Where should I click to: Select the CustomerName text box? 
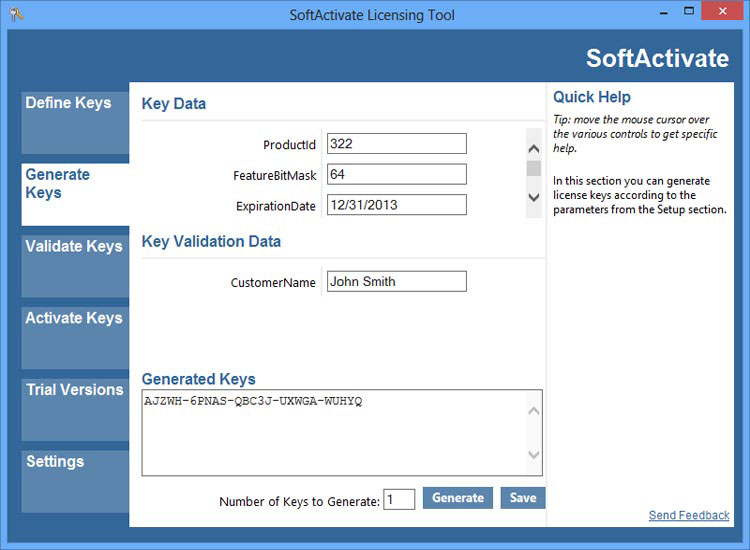(x=396, y=282)
